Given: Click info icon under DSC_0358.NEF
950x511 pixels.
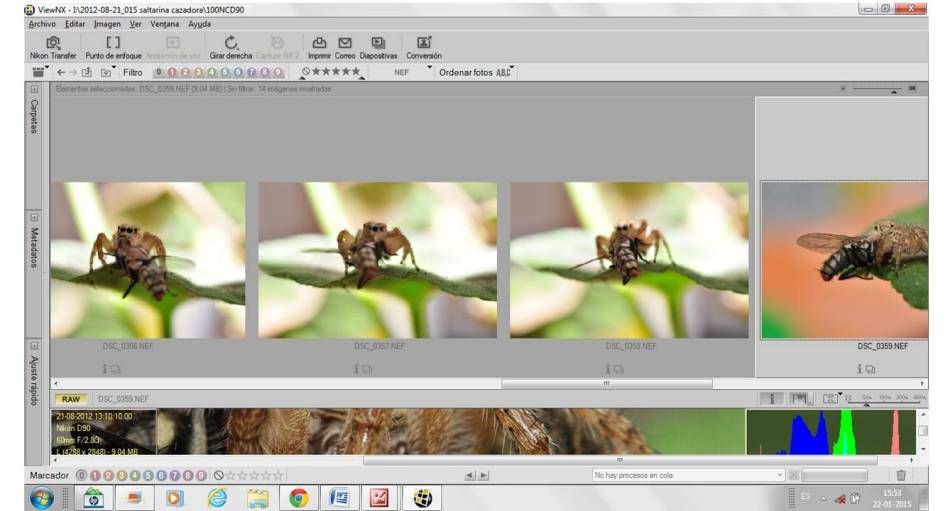Looking at the screenshot, I should click(607, 369).
